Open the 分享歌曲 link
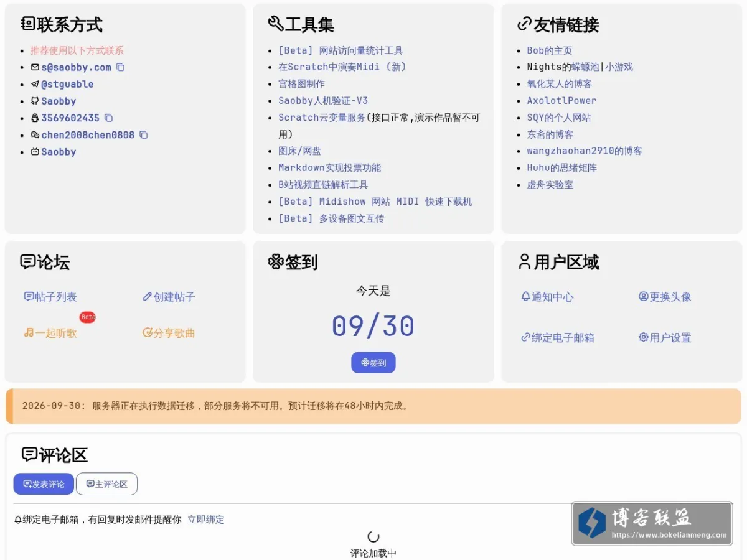 pyautogui.click(x=169, y=333)
